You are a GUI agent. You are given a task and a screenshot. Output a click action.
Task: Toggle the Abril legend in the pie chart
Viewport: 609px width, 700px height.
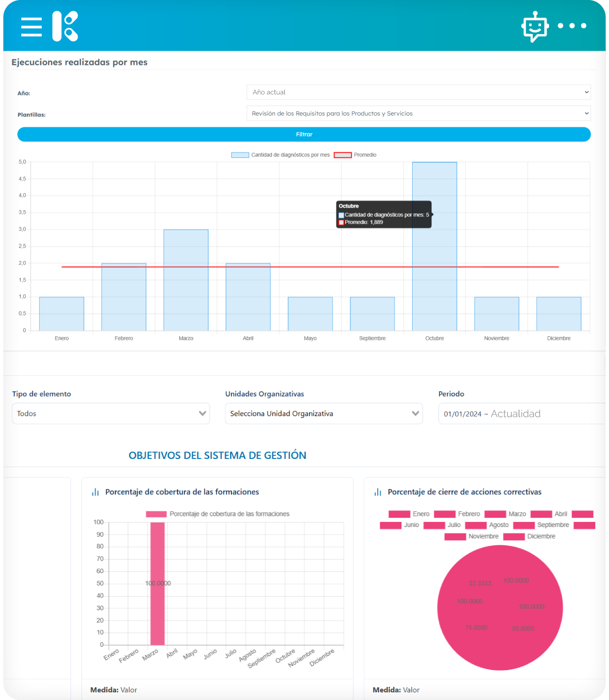tap(549, 514)
